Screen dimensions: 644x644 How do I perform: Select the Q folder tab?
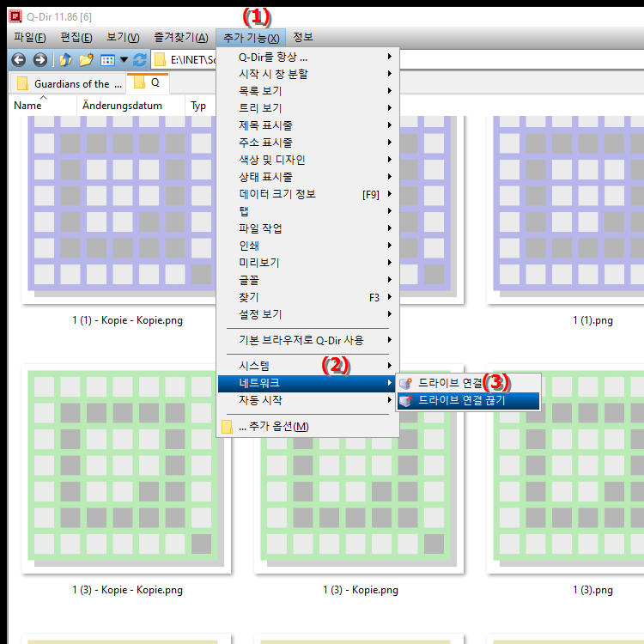pos(148,83)
